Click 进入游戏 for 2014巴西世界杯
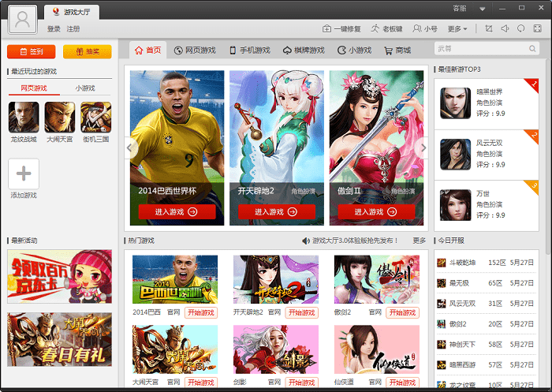 click(x=177, y=211)
